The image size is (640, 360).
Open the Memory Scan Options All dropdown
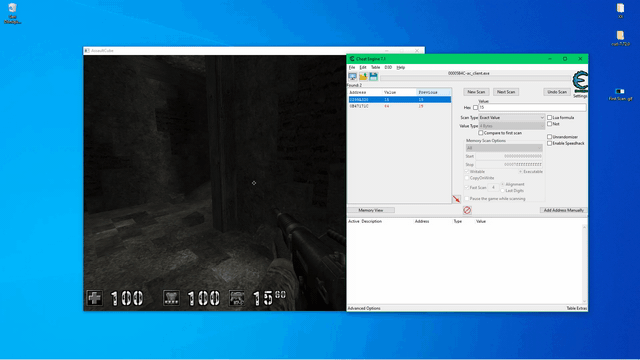504,148
